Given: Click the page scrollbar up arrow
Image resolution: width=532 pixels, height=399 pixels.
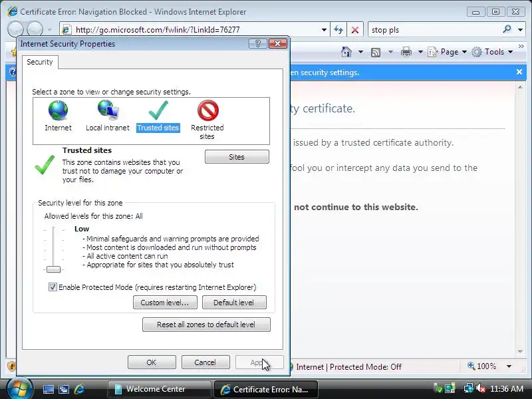Looking at the screenshot, I should click(520, 87).
